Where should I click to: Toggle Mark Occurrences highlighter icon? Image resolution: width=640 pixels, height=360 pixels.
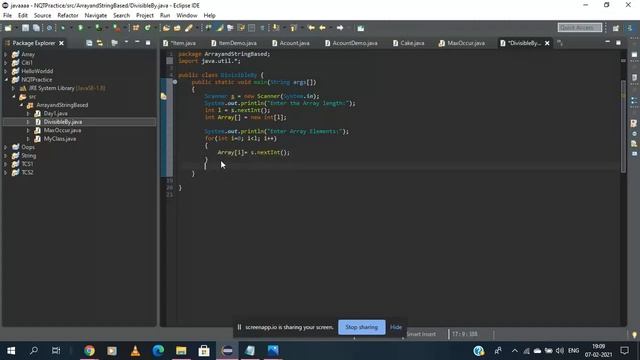coord(219,28)
